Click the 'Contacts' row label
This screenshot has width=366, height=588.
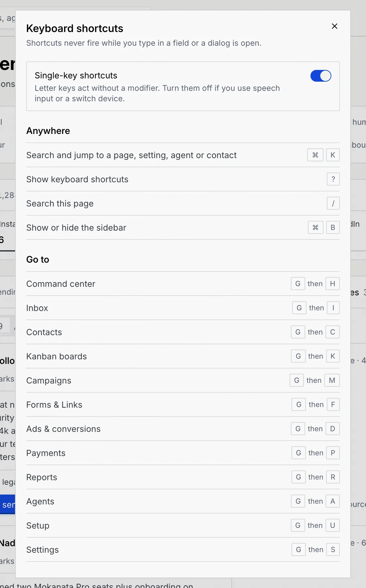point(44,332)
